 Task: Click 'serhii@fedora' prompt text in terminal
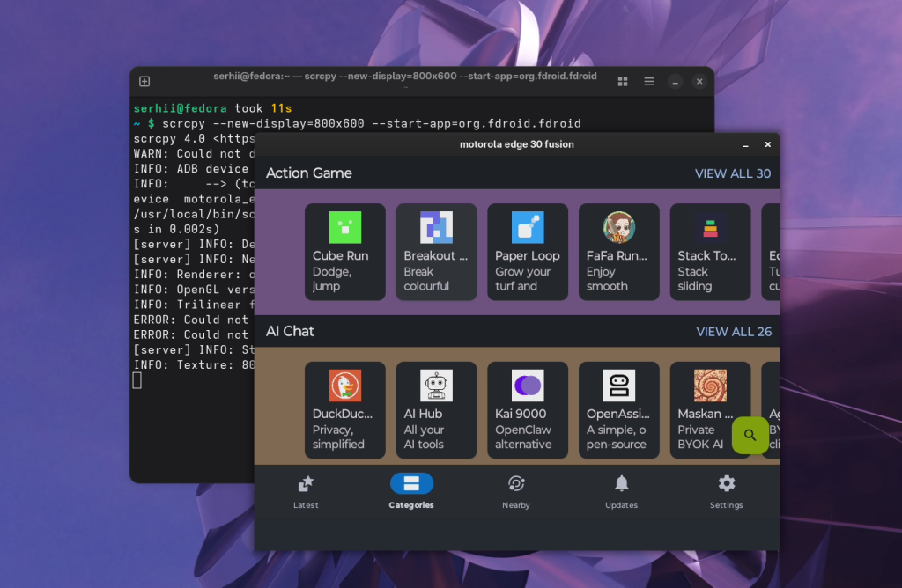point(180,108)
